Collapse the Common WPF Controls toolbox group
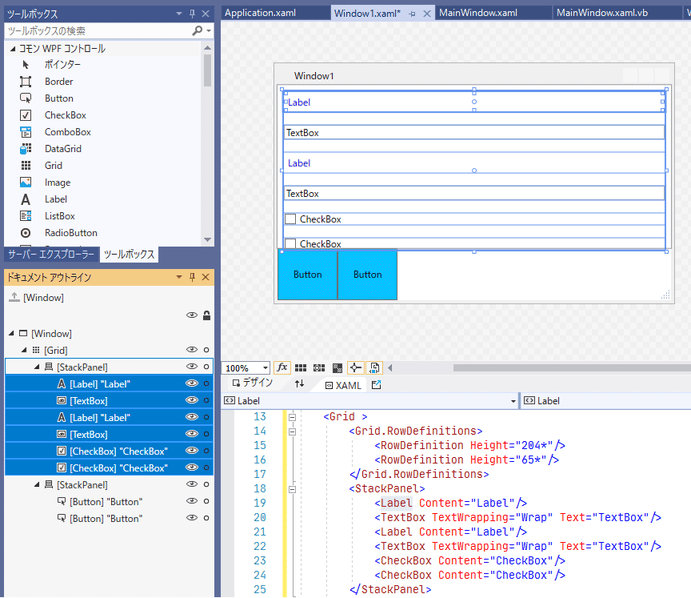This screenshot has height=598, width=691. [x=12, y=49]
